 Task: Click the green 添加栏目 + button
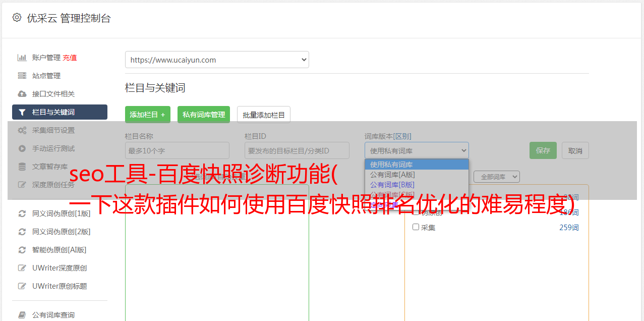click(148, 115)
